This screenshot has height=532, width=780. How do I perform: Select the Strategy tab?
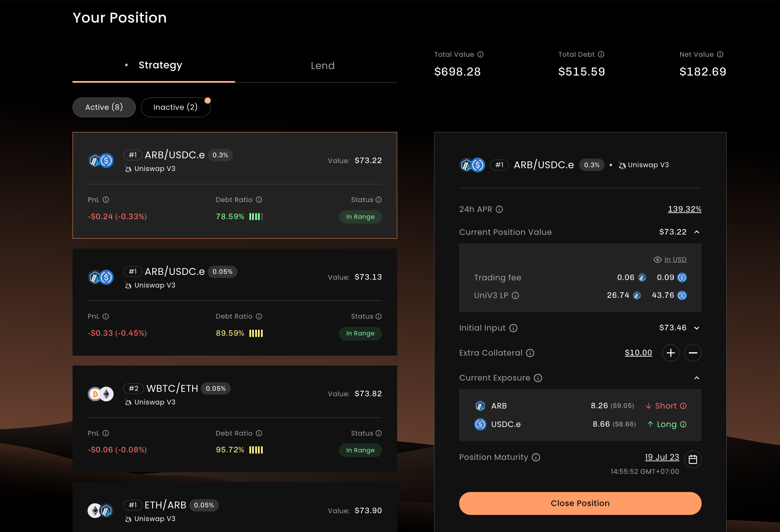(x=160, y=65)
